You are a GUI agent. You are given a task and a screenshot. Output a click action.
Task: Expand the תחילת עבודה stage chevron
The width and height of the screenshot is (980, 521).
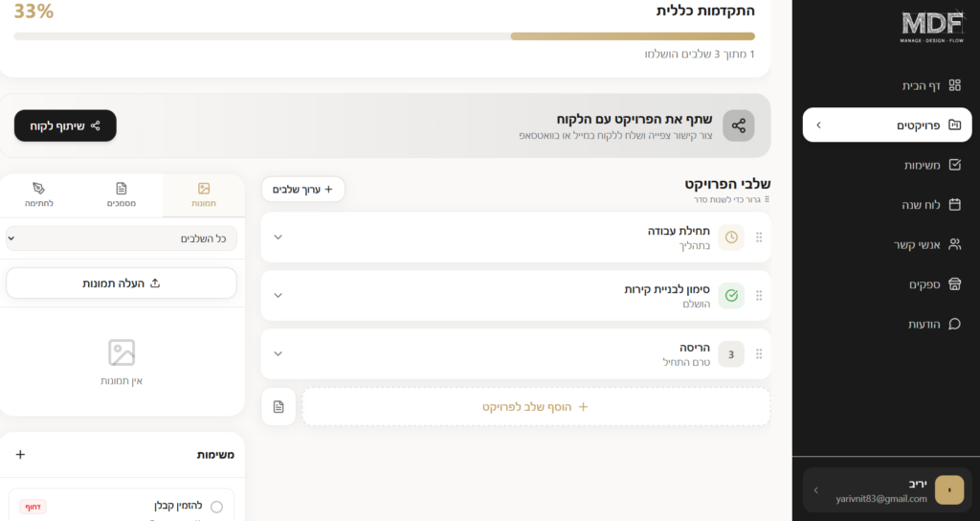(278, 238)
